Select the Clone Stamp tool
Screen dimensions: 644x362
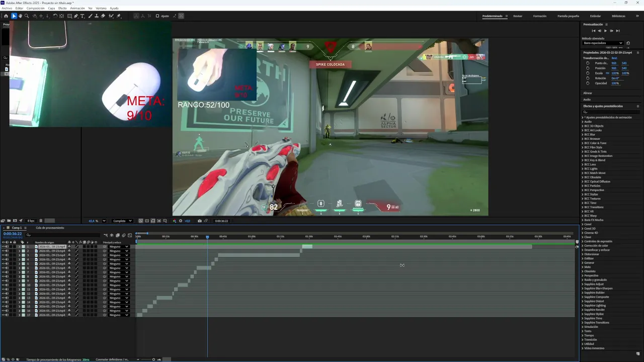pyautogui.click(x=97, y=16)
